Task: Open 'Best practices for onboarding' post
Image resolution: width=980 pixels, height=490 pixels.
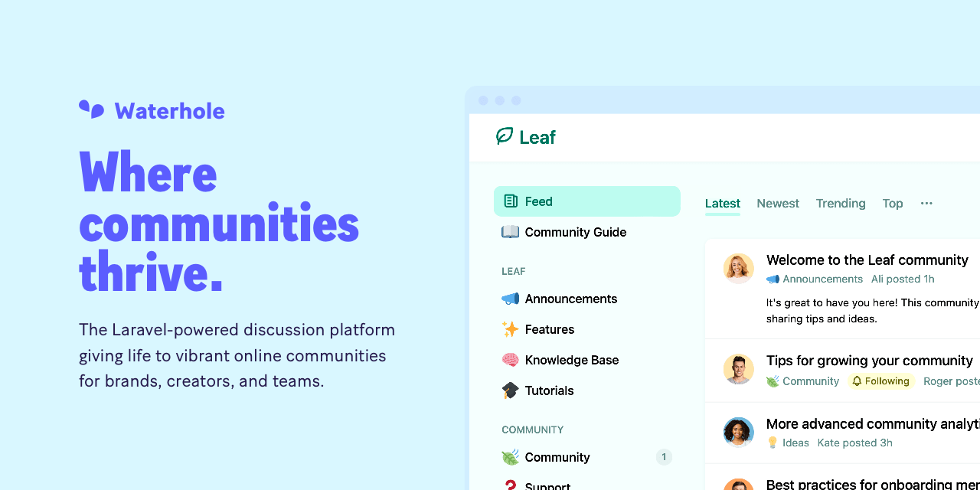Action: 873,485
